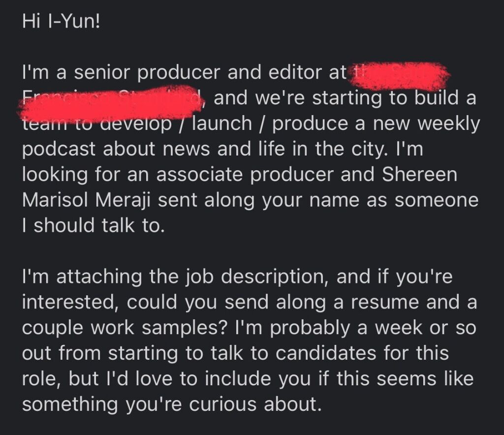
Task: Click the red redaction after 'editor at'
Action: pos(399,75)
